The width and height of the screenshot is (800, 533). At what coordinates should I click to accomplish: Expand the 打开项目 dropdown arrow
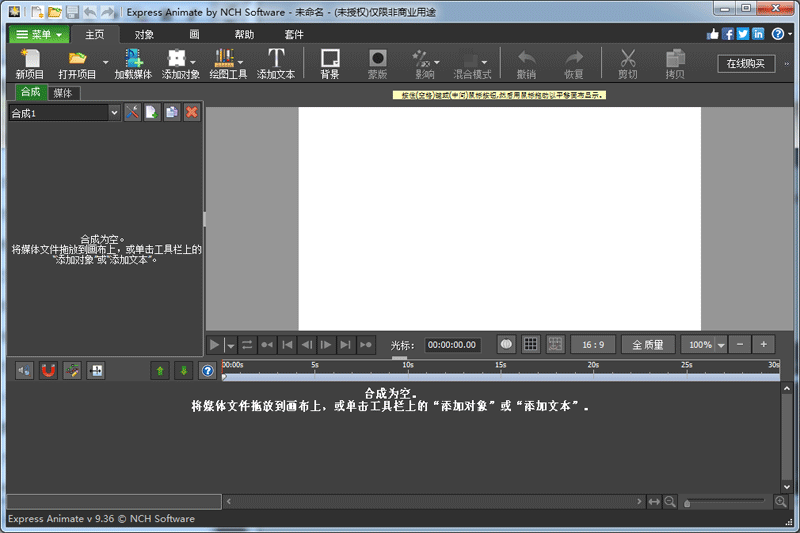click(x=106, y=62)
